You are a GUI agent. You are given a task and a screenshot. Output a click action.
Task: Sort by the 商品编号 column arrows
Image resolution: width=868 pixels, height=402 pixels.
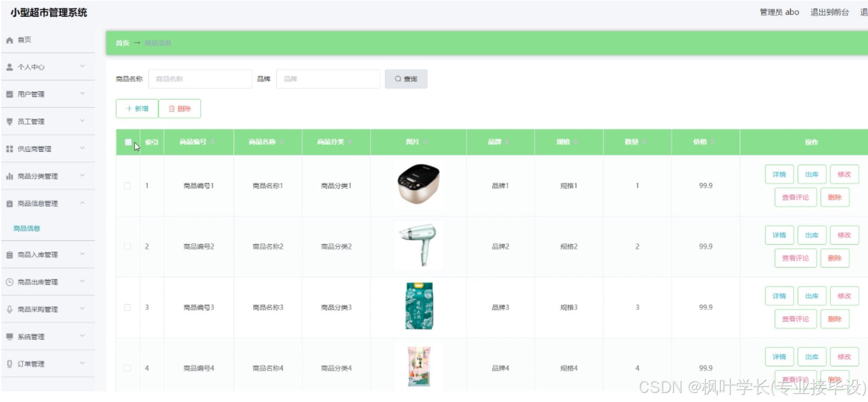tap(213, 142)
